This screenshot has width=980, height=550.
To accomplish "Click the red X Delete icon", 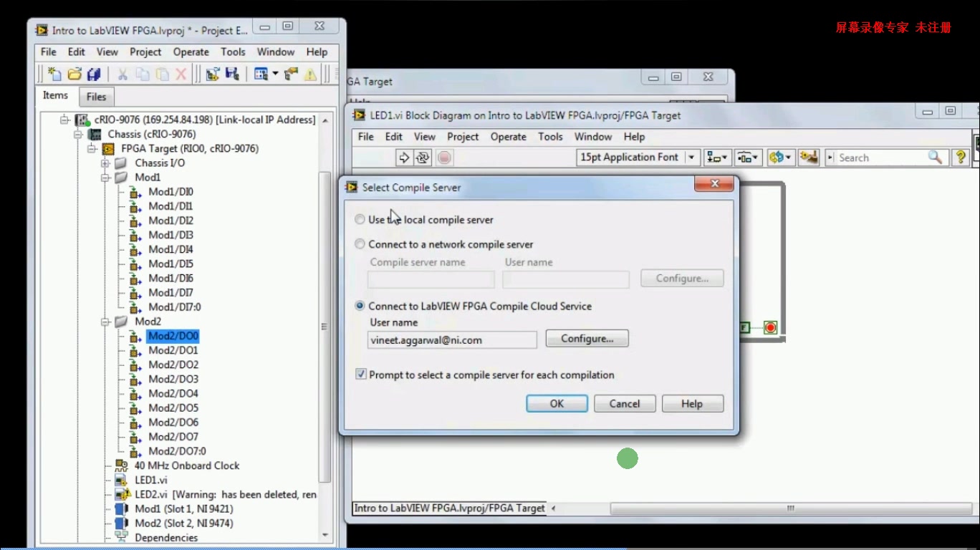I will (x=181, y=74).
